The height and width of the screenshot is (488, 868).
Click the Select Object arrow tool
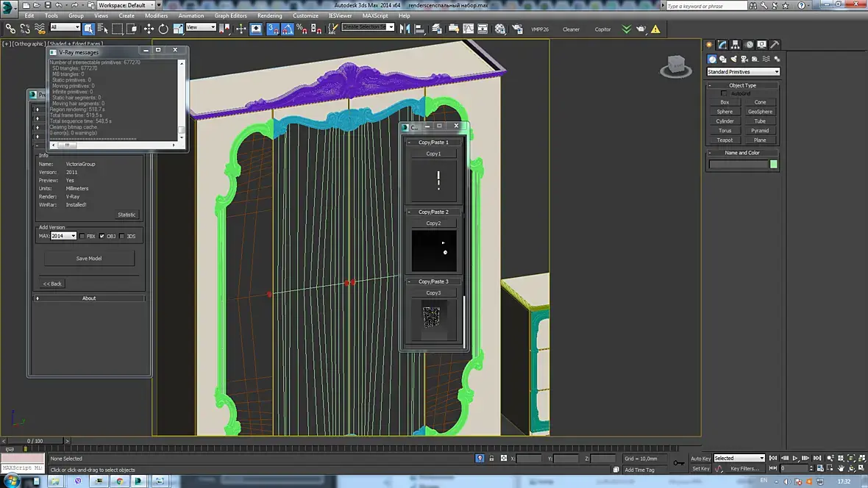click(x=88, y=29)
